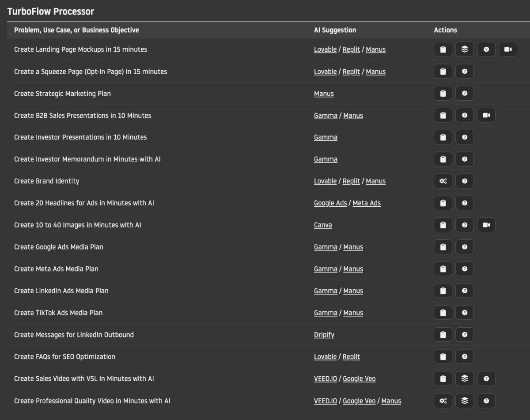Click gears icon for Professional Quality Video row

(x=443, y=401)
